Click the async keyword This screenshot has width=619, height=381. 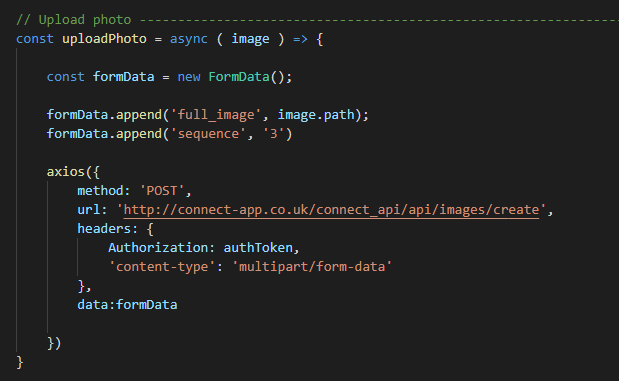pos(189,39)
